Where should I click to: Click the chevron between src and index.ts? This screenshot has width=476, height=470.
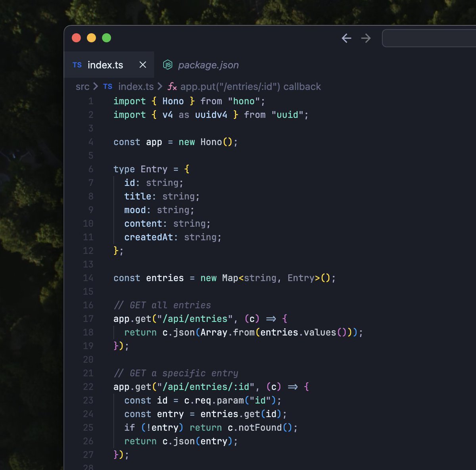96,86
